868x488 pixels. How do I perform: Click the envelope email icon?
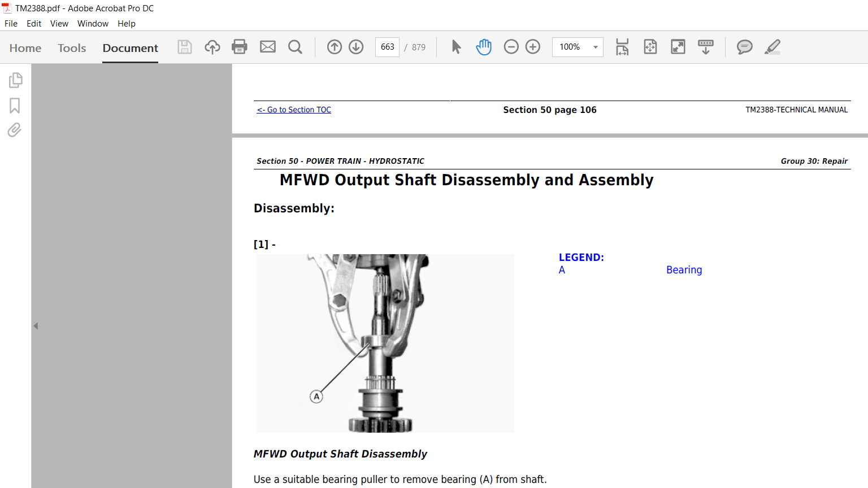click(x=268, y=47)
